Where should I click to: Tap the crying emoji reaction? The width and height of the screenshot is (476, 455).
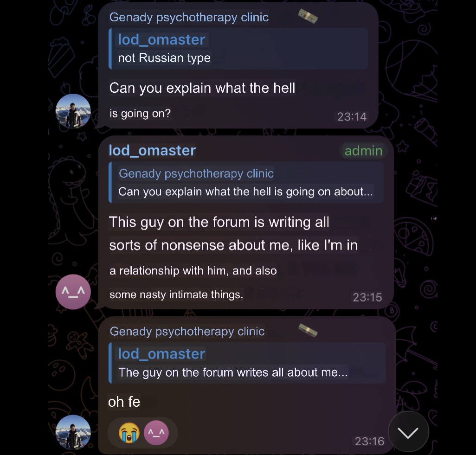pos(129,433)
